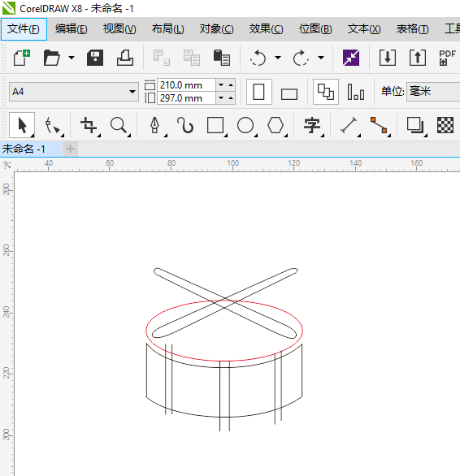
Task: Expand the undo history arrow
Action: tap(278, 58)
